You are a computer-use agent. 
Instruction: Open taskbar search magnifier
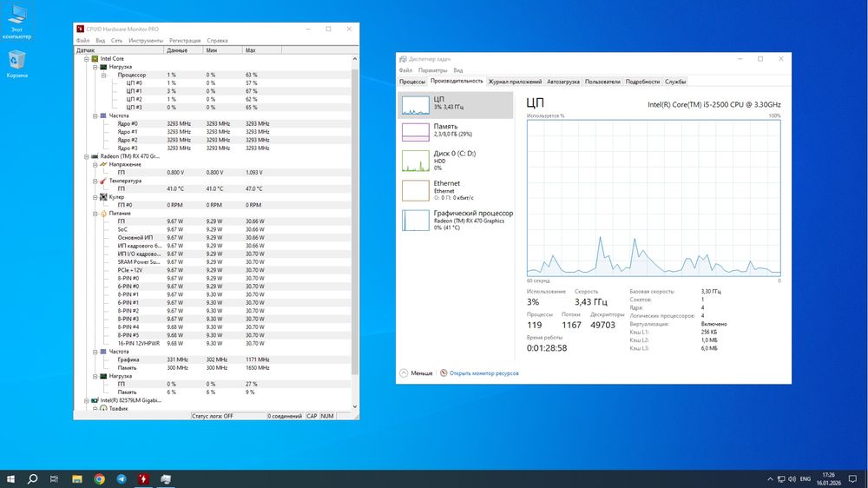pos(33,479)
